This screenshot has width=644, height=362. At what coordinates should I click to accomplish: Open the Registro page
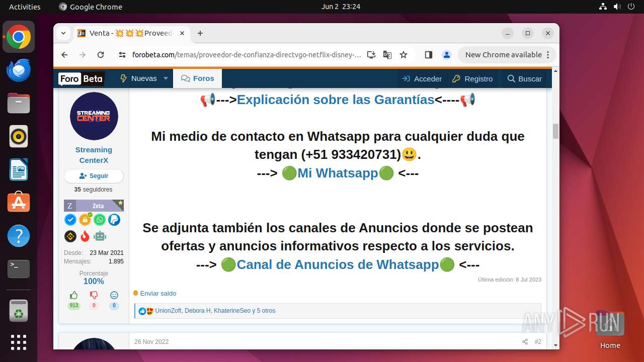click(x=472, y=78)
